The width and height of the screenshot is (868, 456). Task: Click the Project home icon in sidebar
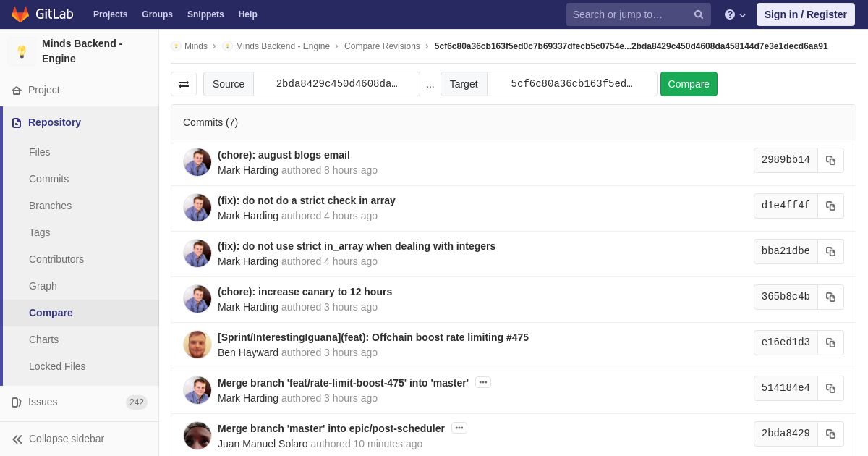tap(17, 90)
